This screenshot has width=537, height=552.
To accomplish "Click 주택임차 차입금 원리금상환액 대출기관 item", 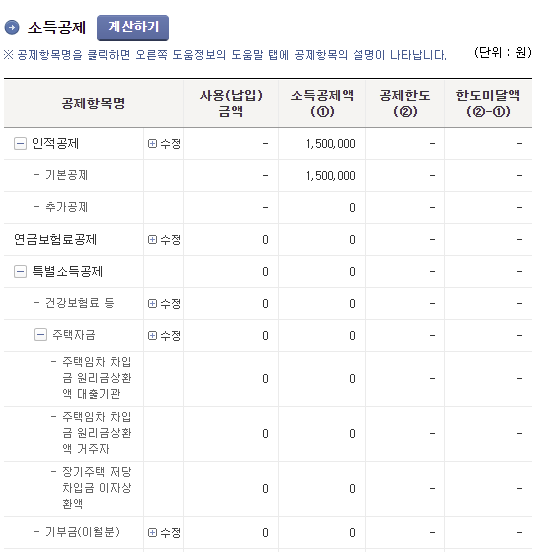I will click(96, 378).
